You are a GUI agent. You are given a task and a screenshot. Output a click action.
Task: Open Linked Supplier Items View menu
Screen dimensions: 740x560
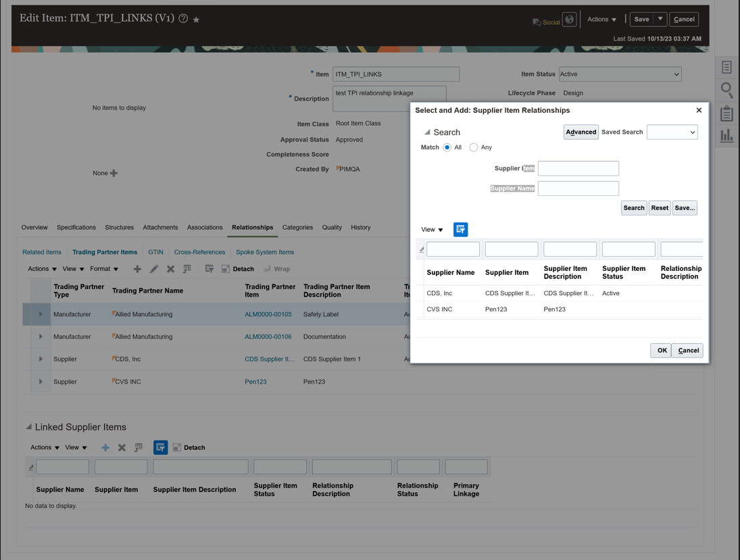(76, 448)
